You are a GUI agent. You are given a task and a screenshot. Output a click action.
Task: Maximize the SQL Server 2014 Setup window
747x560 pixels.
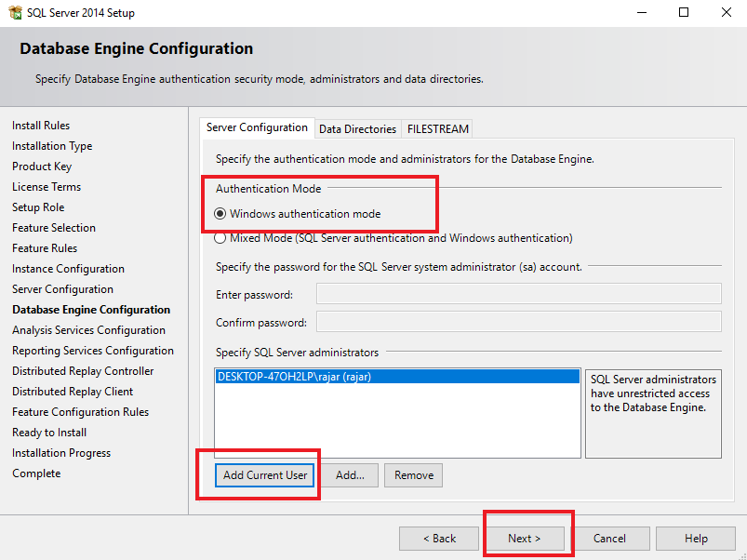[684, 12]
